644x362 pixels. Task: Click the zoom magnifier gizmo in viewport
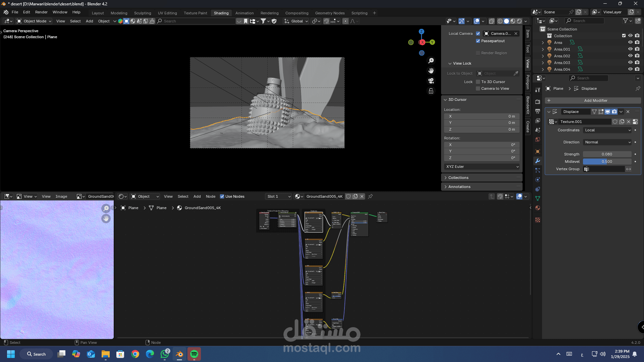[431, 61]
